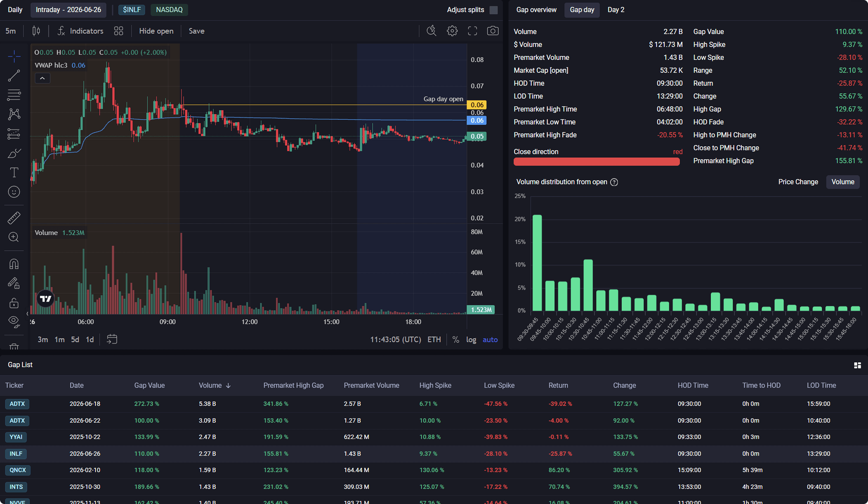Toggle magnet mode for drawings

(x=14, y=264)
